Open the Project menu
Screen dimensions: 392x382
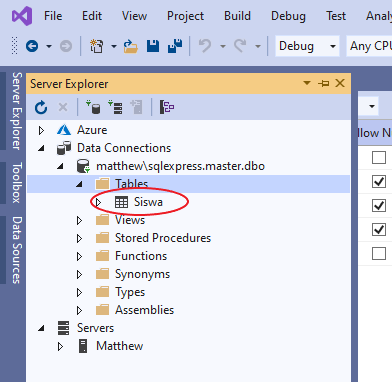point(185,16)
